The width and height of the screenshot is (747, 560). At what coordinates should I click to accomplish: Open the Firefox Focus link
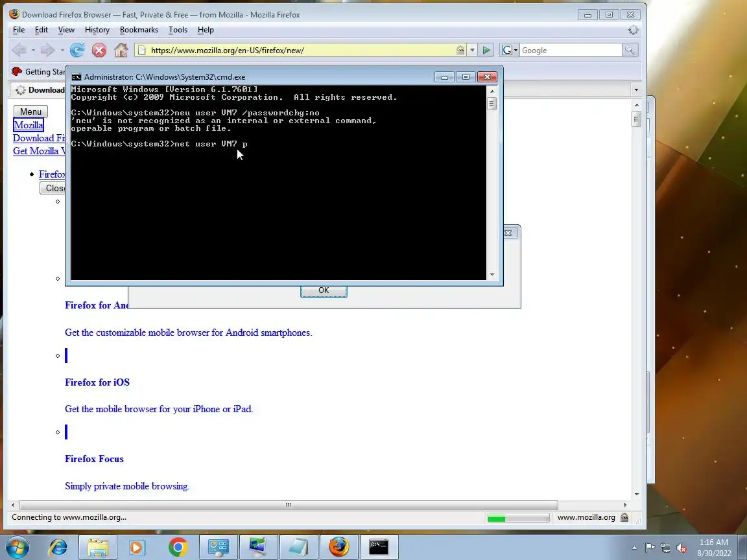(x=94, y=459)
